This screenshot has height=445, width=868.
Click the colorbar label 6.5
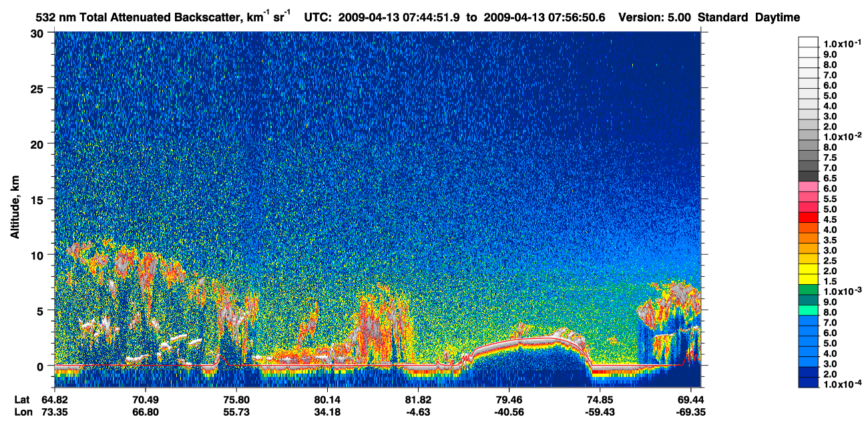[x=829, y=178]
